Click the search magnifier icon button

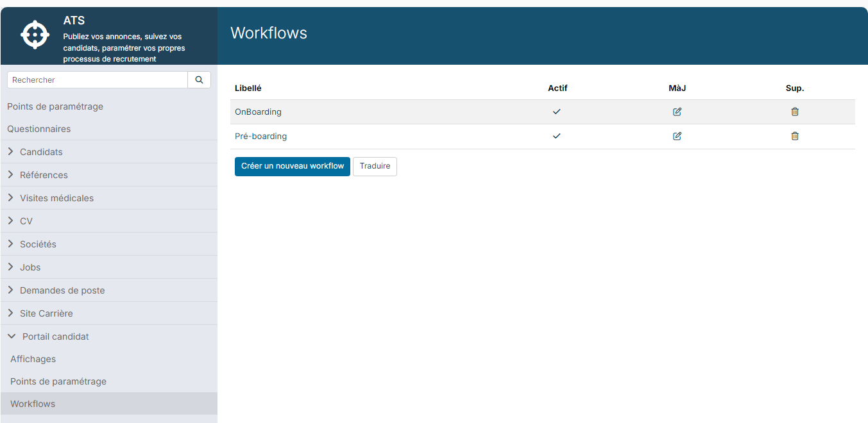199,79
